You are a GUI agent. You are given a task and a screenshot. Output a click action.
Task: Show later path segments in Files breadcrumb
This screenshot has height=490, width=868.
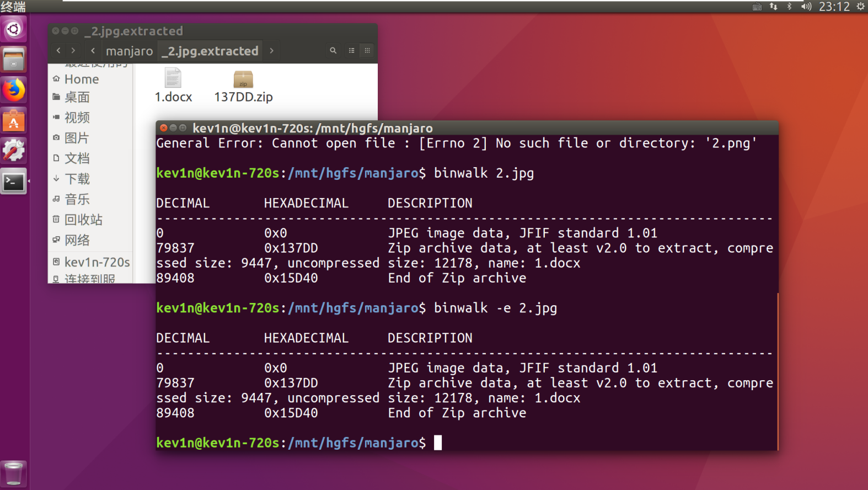[x=271, y=51]
